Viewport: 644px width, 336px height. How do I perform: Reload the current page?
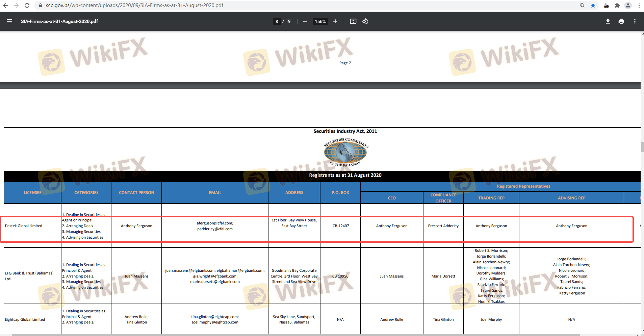click(x=27, y=5)
